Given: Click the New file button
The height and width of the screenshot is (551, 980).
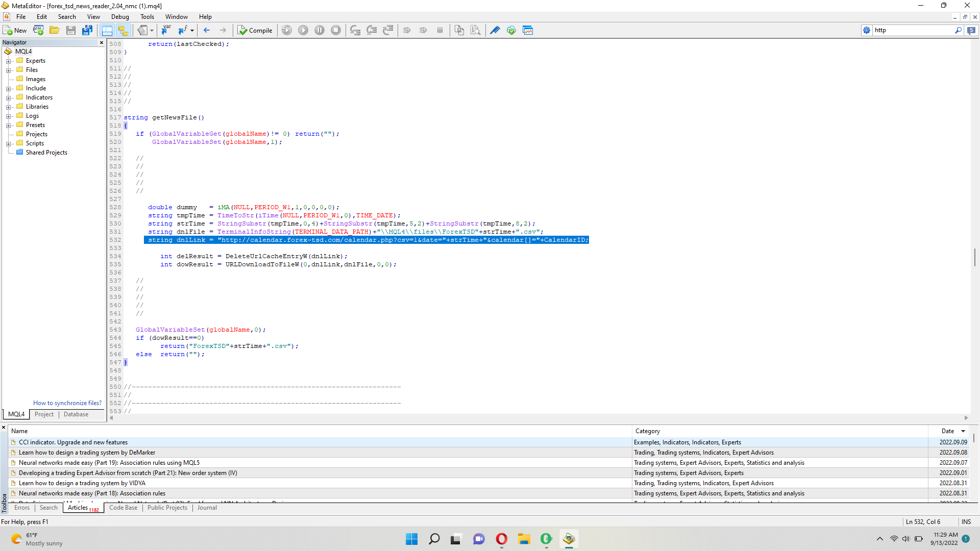Looking at the screenshot, I should tap(15, 31).
